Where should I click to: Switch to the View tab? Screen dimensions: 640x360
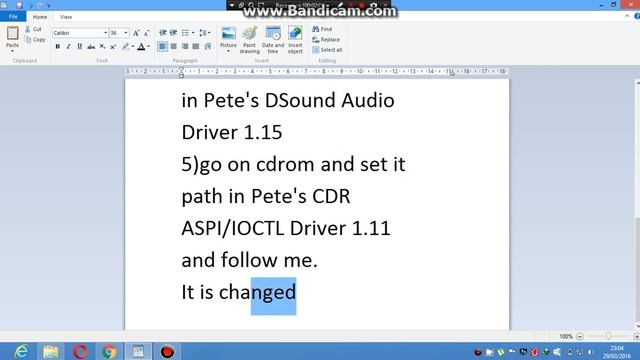(x=66, y=17)
